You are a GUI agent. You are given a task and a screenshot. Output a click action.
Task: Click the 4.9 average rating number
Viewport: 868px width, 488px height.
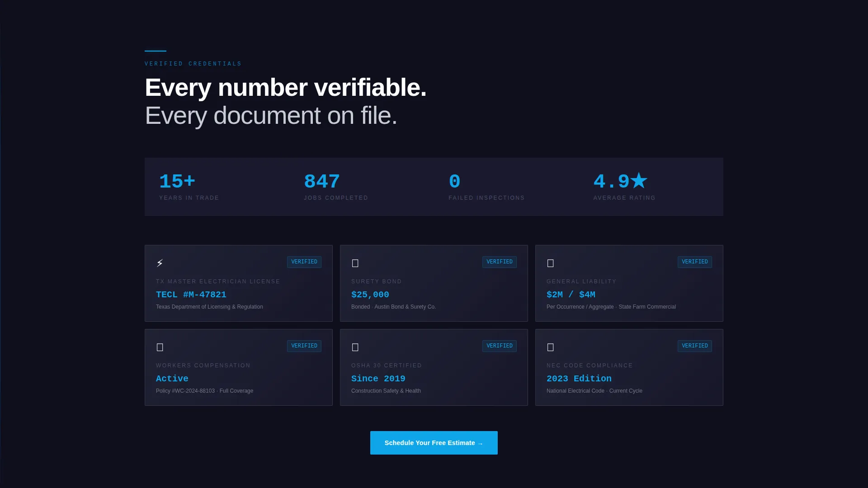[611, 182]
